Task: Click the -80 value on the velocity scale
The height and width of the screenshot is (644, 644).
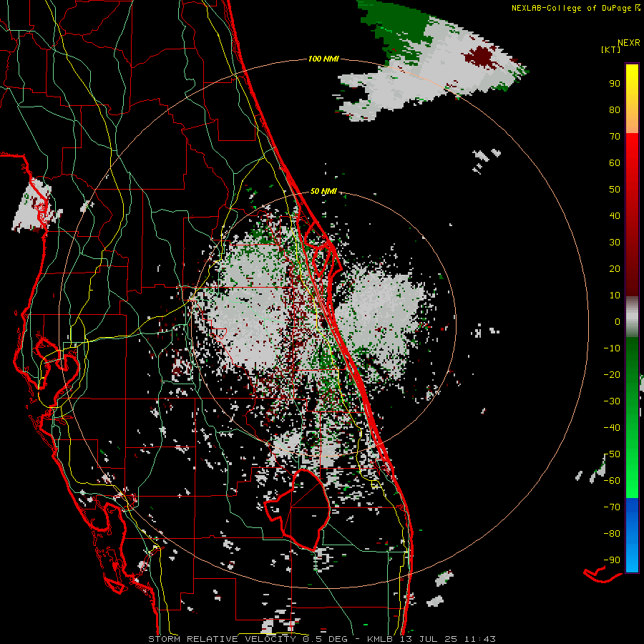Action: pos(612,534)
